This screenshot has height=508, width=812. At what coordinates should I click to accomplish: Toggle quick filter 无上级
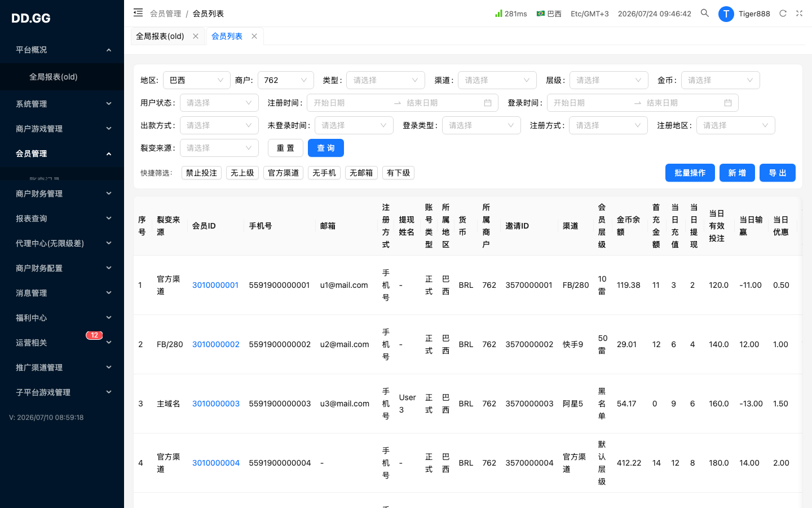[x=242, y=173]
